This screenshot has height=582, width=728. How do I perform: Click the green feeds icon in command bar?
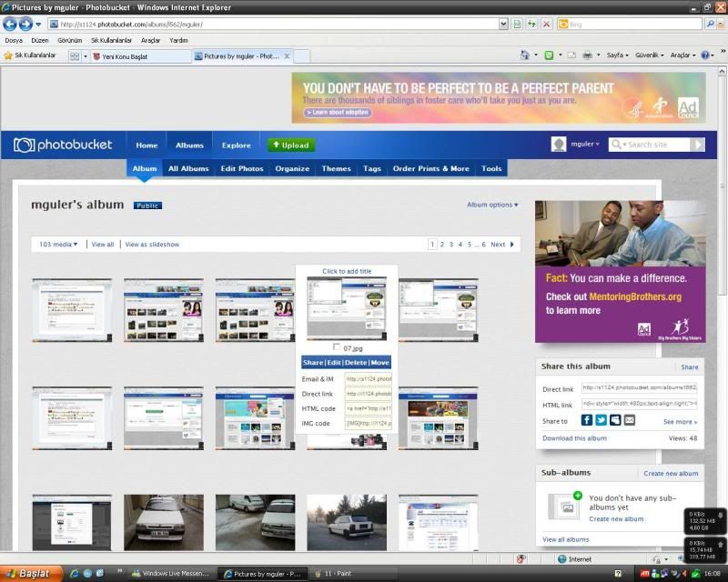coord(549,55)
